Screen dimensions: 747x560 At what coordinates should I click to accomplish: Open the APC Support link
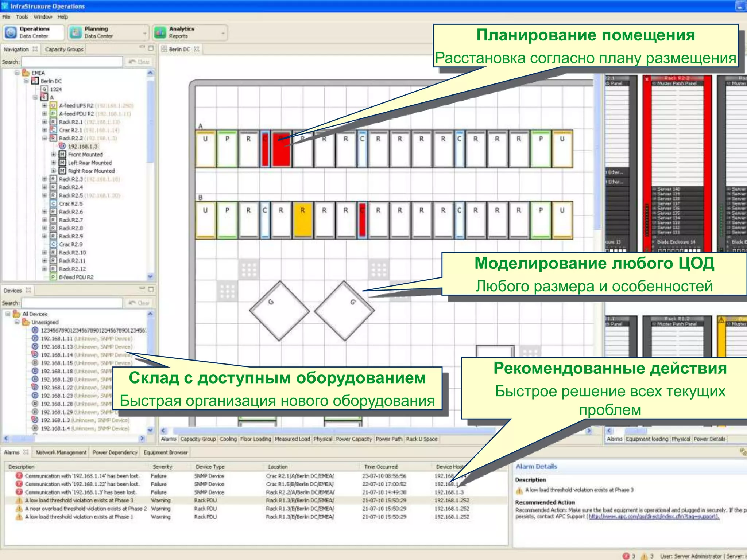point(653,517)
